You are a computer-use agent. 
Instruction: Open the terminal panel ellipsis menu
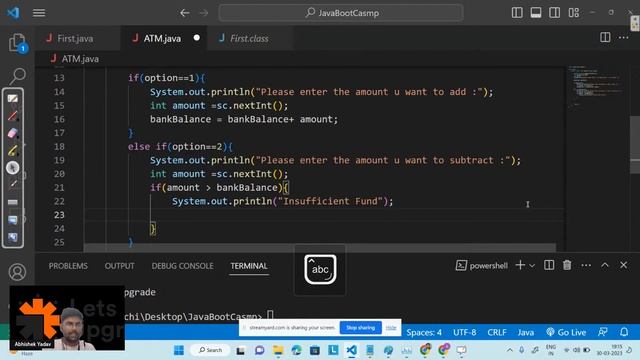[x=586, y=265]
